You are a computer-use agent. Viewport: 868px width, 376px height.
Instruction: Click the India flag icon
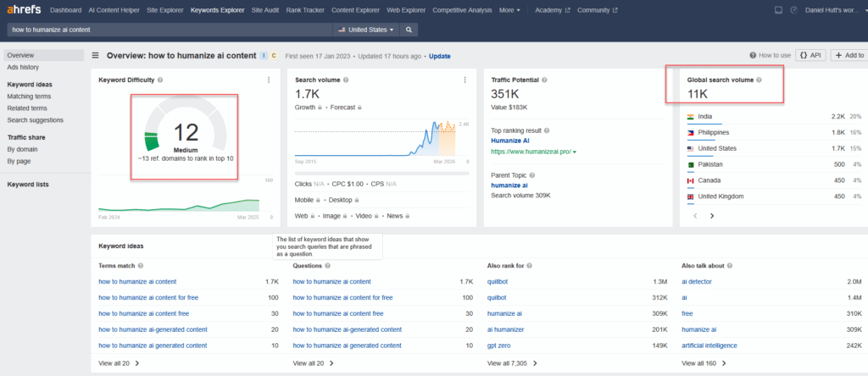click(690, 117)
